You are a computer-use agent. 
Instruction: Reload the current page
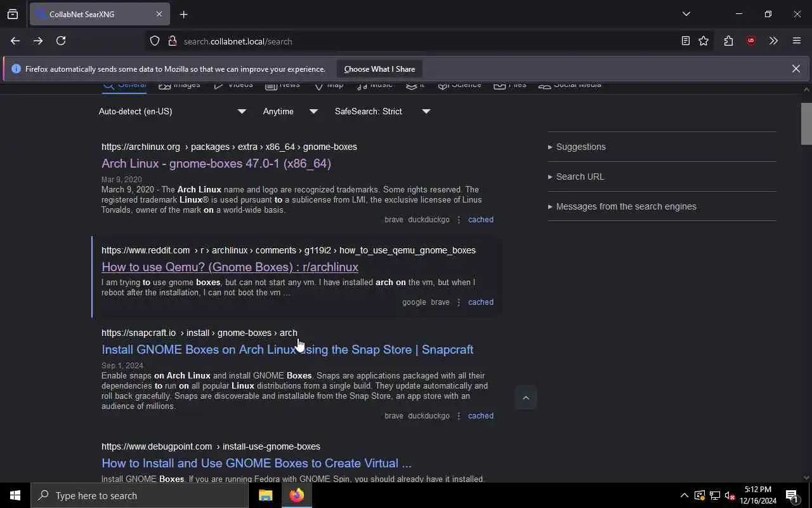pyautogui.click(x=61, y=41)
